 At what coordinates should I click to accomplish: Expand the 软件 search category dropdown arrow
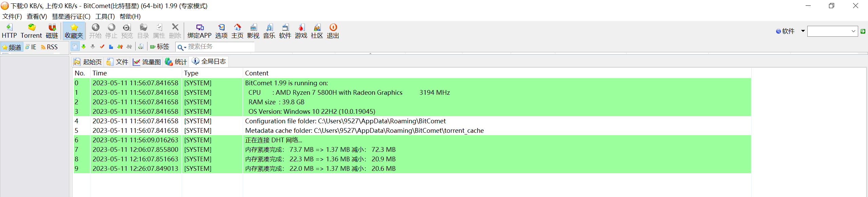click(803, 31)
